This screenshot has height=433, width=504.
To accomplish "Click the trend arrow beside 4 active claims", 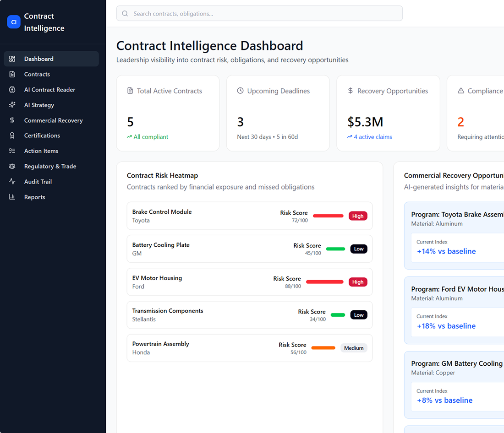I will tap(350, 137).
